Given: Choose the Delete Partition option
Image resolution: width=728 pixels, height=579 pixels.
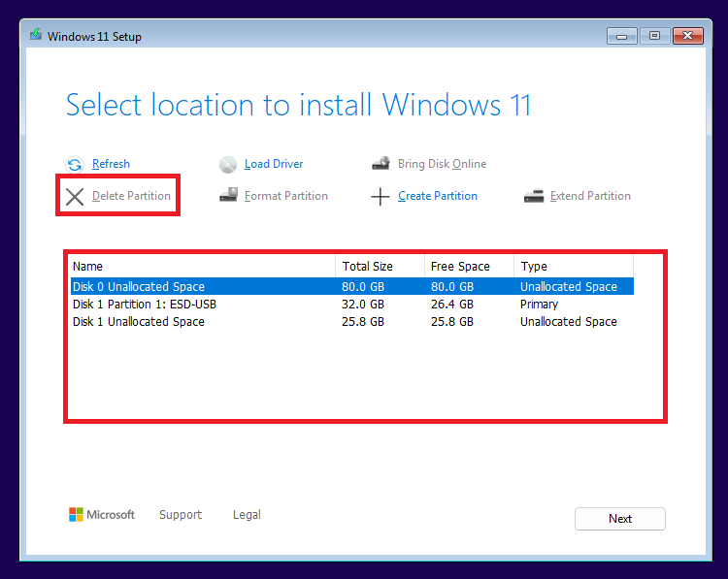Looking at the screenshot, I should 131,196.
